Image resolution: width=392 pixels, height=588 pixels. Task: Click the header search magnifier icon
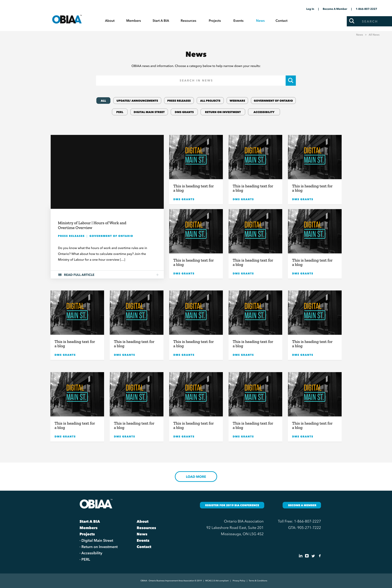[x=352, y=21]
